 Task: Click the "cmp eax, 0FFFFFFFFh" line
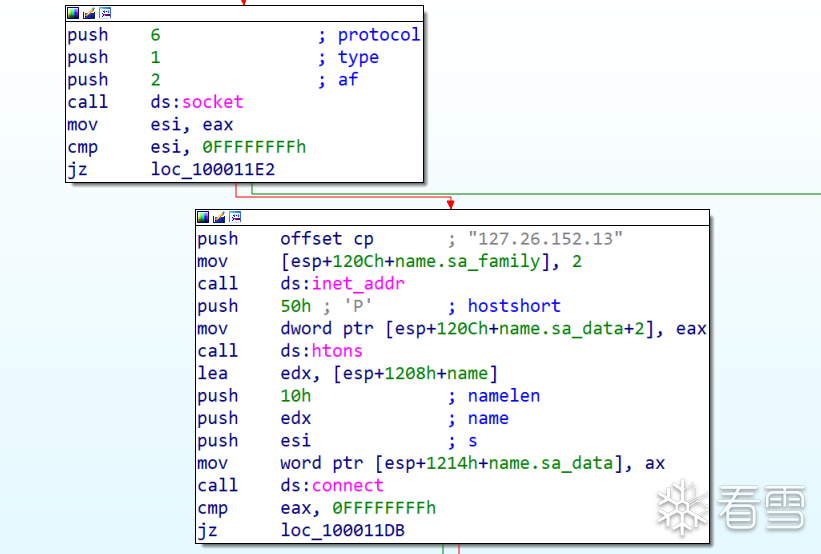pos(316,507)
